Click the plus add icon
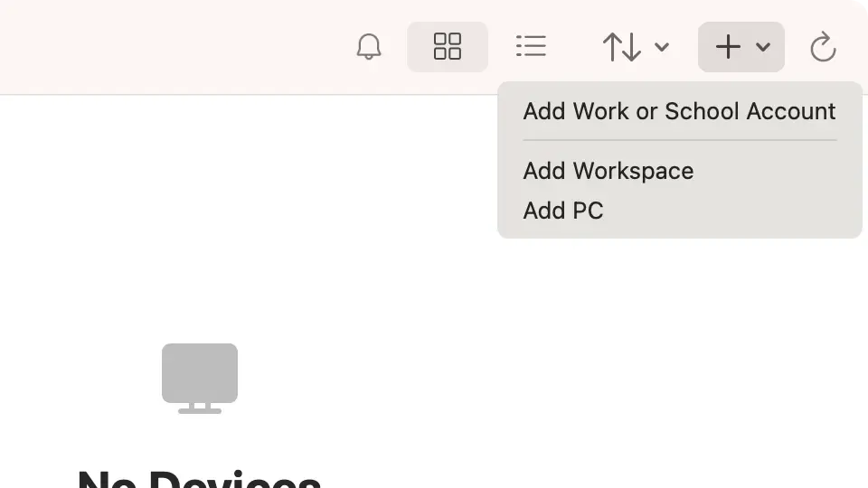This screenshot has width=868, height=488. (728, 47)
